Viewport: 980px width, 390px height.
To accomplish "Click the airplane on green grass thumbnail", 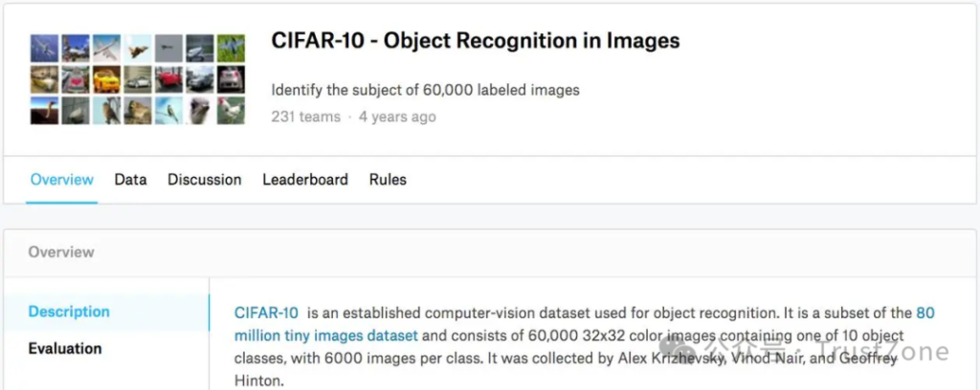I will [x=231, y=49].
